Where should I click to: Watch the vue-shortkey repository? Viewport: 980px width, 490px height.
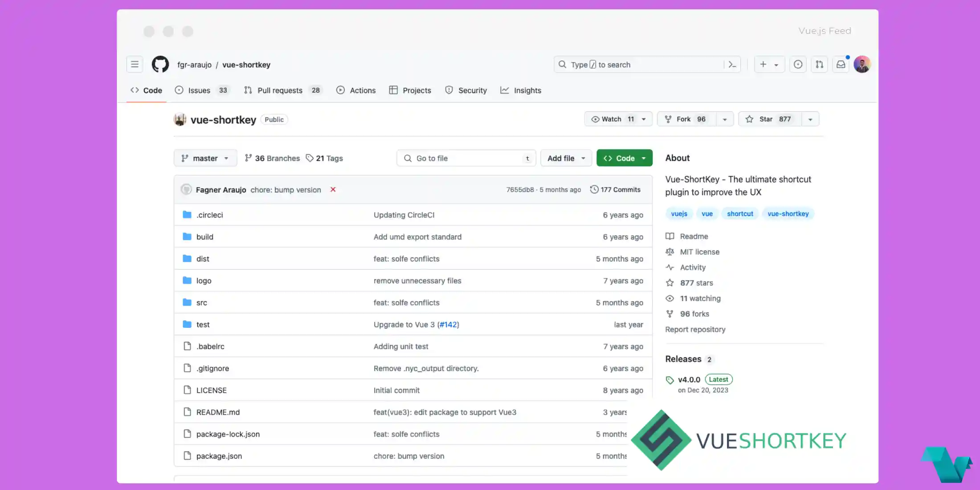click(618, 119)
